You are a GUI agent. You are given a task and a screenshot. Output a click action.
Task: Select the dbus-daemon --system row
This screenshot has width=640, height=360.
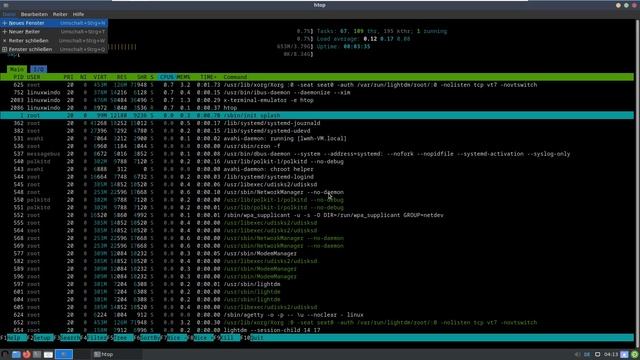(317, 154)
